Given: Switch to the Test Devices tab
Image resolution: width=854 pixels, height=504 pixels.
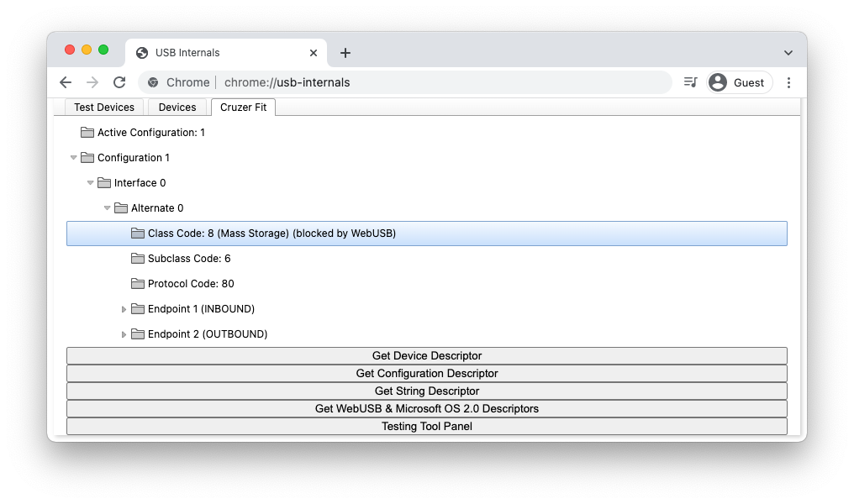Looking at the screenshot, I should (x=104, y=108).
